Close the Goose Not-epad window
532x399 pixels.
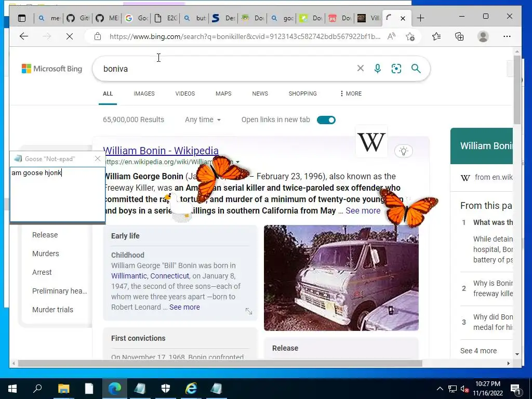pos(98,158)
